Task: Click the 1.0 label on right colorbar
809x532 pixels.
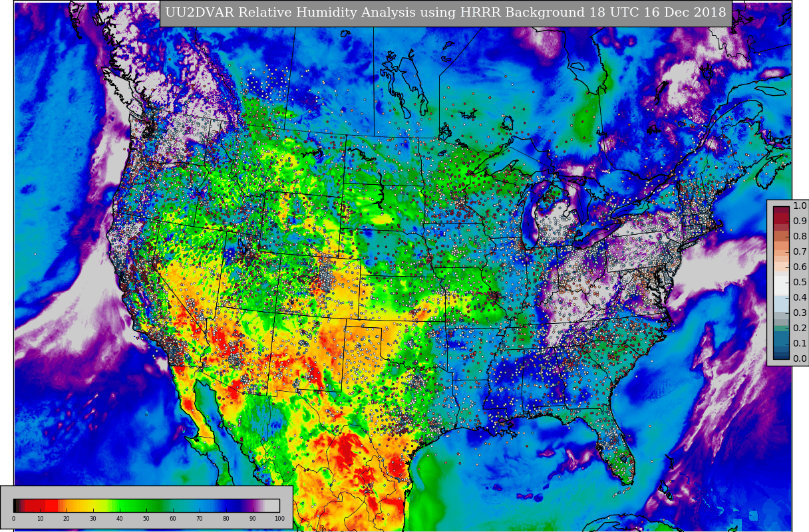Action: point(800,205)
